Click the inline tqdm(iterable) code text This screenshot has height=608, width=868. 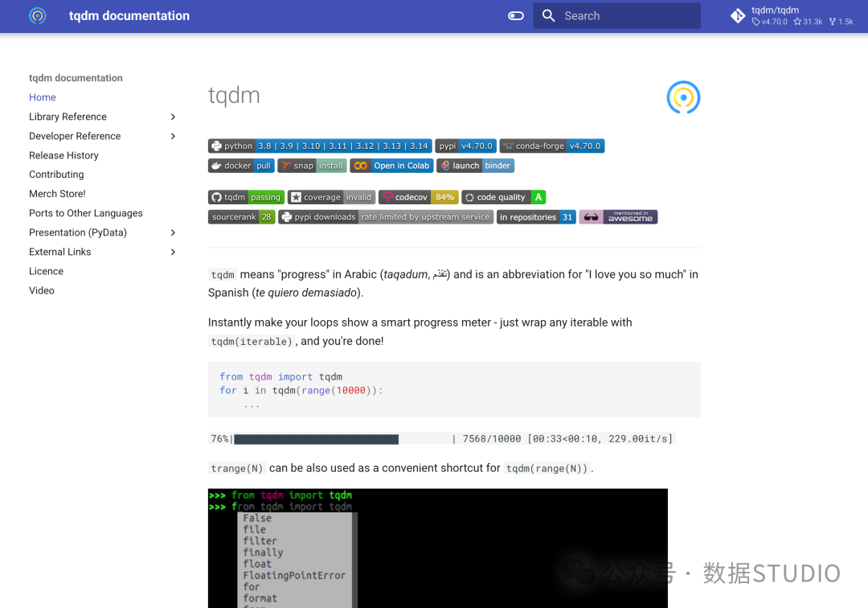(252, 342)
